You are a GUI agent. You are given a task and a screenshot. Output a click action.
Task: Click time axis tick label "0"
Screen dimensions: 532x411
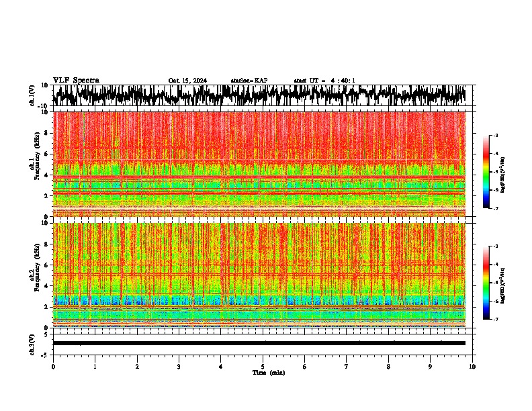click(x=53, y=367)
